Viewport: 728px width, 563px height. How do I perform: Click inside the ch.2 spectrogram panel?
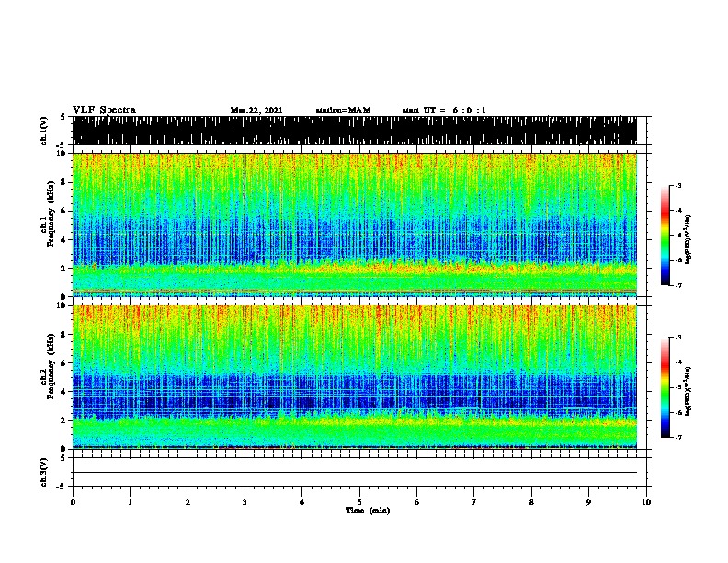355,377
